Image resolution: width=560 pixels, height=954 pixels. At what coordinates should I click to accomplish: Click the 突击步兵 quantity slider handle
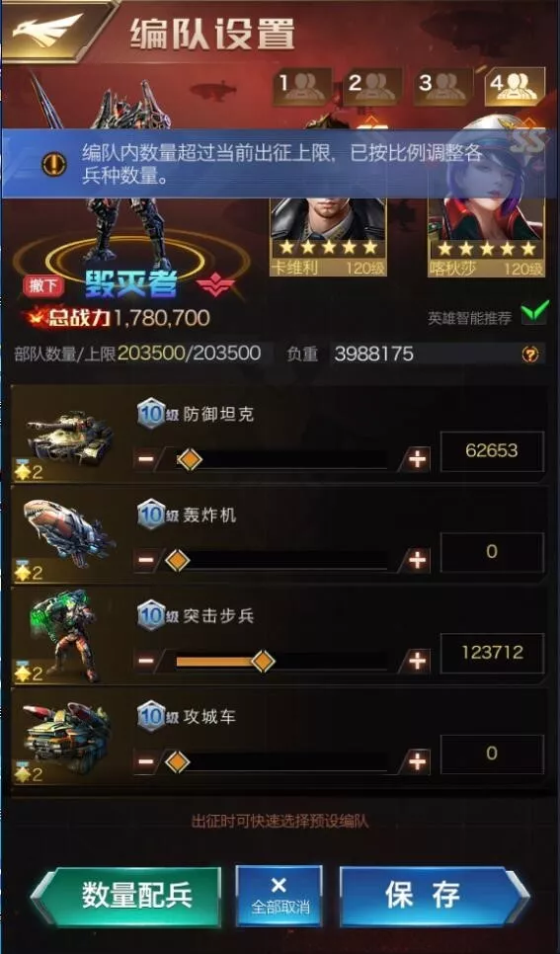click(x=263, y=661)
